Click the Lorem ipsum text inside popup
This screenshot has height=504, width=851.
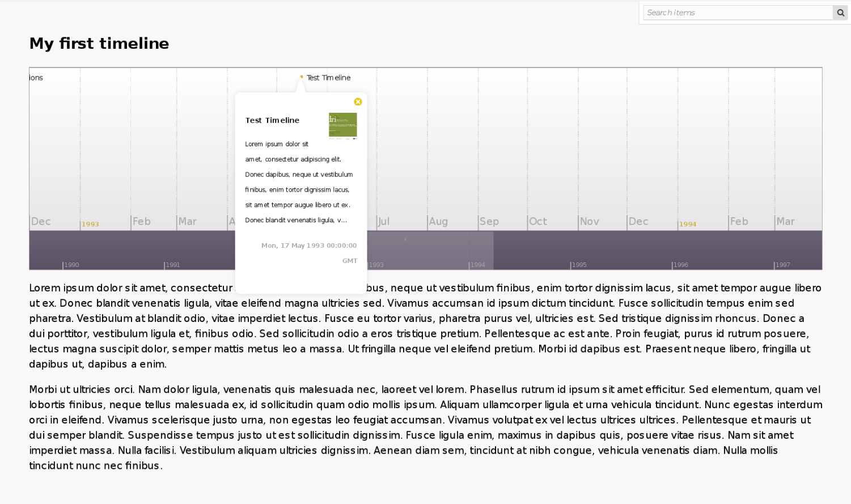tap(299, 182)
